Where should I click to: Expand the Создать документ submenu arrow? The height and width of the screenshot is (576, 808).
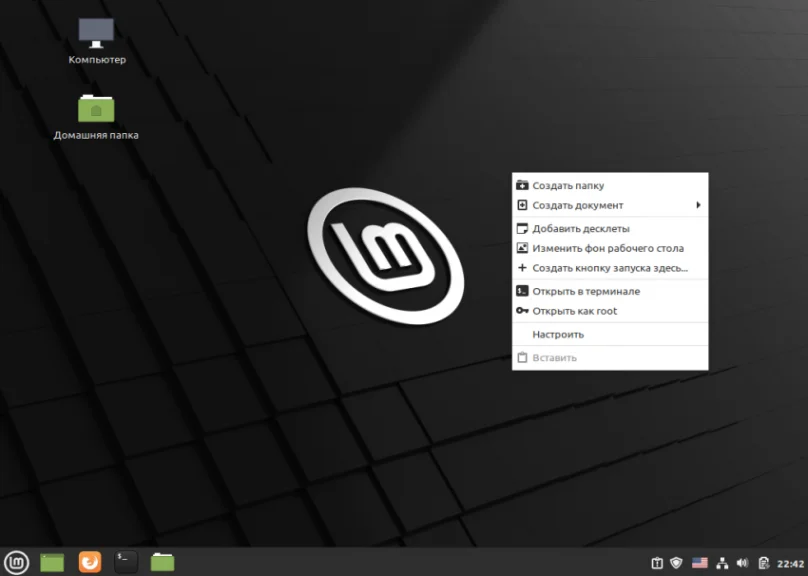click(698, 205)
